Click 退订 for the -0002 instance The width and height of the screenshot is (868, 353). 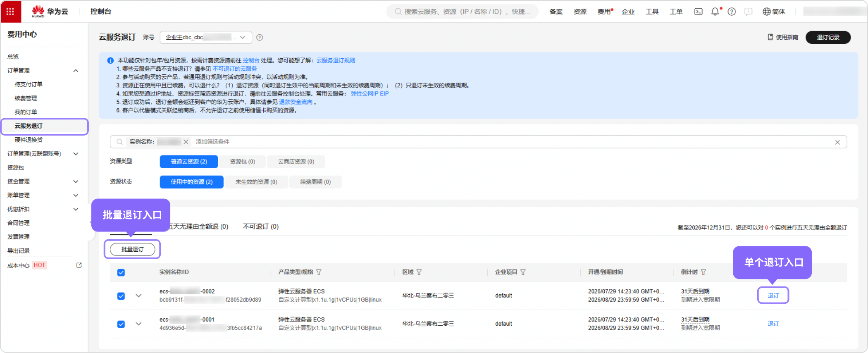[x=773, y=296]
